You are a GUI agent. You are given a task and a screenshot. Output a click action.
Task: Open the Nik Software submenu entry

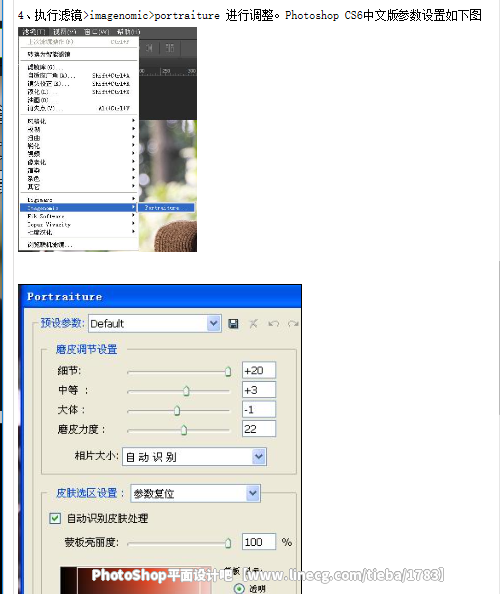click(x=79, y=216)
